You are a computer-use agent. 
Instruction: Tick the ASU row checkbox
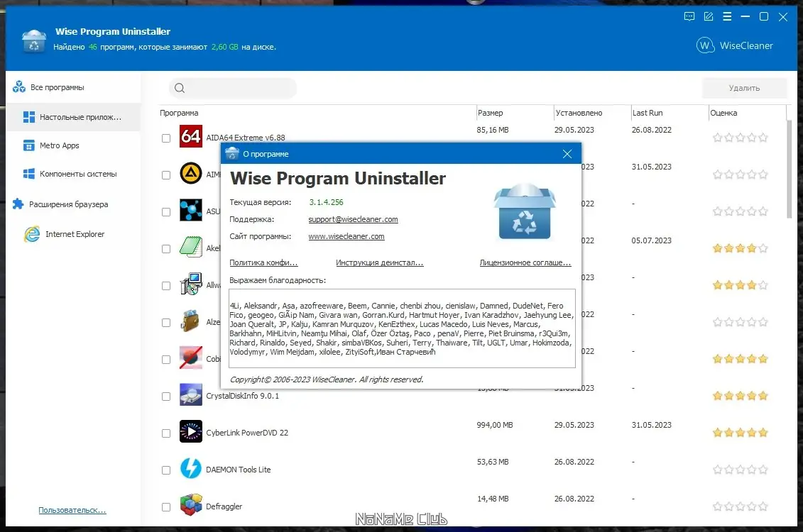[x=166, y=212]
